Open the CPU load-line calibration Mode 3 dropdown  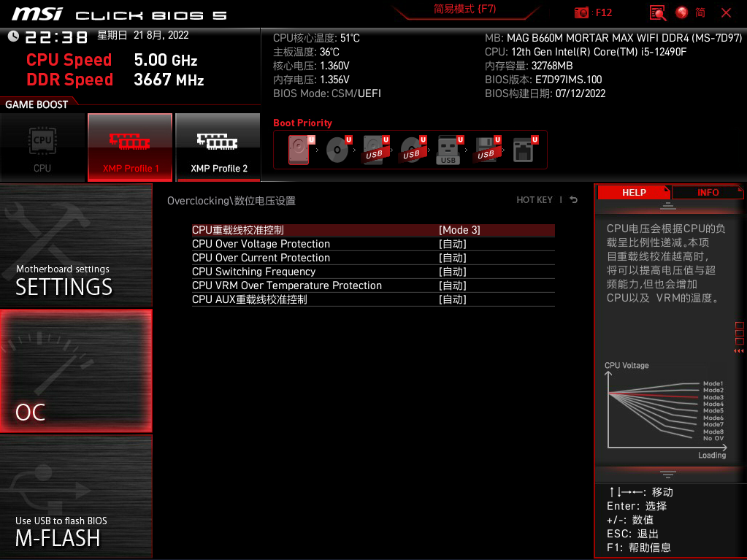[x=459, y=230]
